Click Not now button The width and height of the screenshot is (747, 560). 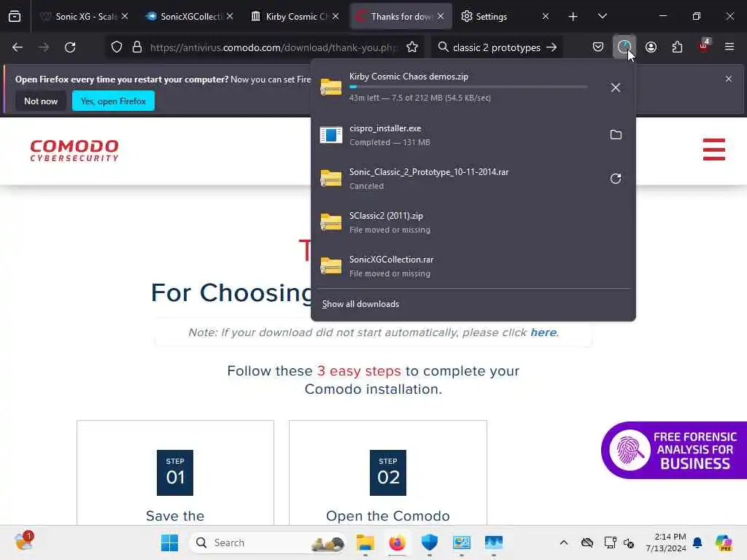click(x=41, y=101)
